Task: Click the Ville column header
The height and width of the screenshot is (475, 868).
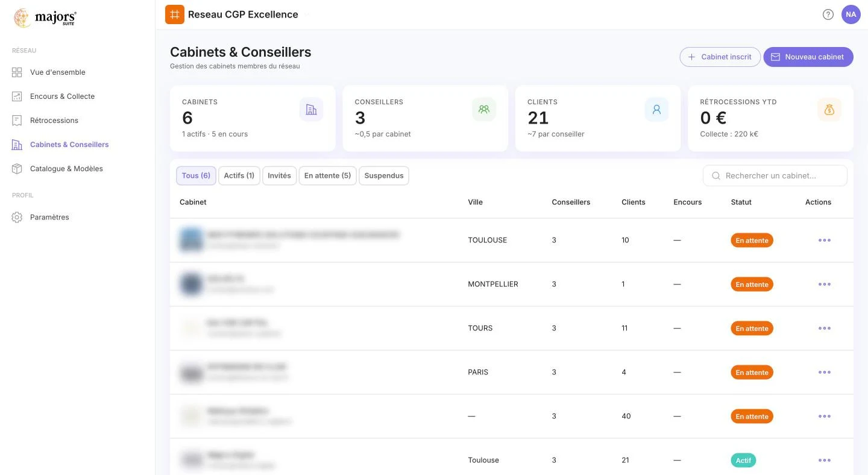Action: [476, 202]
